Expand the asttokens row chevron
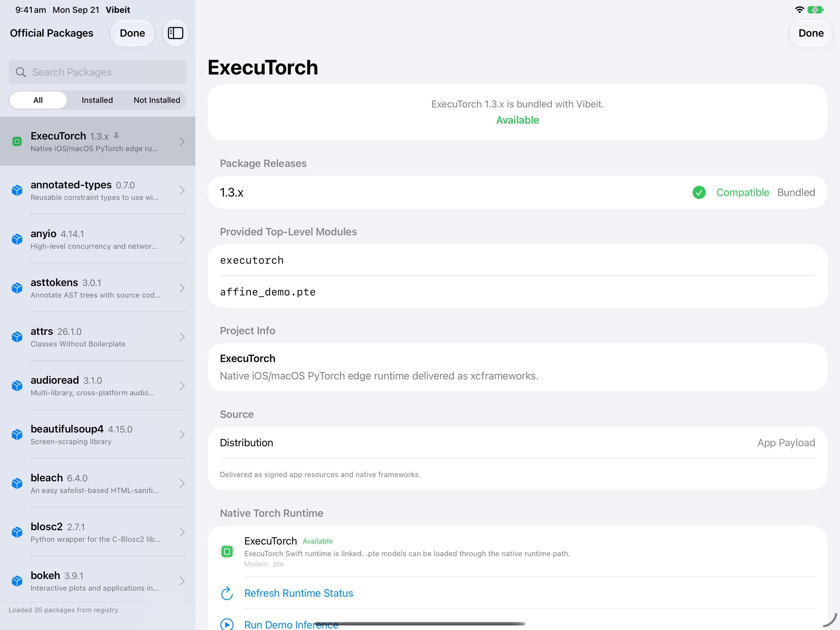 (x=182, y=288)
